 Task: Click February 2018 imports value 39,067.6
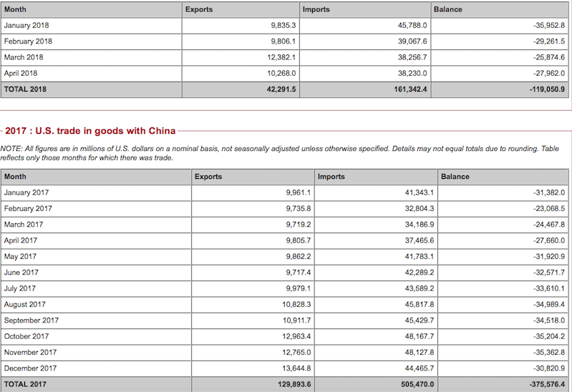tap(412, 41)
